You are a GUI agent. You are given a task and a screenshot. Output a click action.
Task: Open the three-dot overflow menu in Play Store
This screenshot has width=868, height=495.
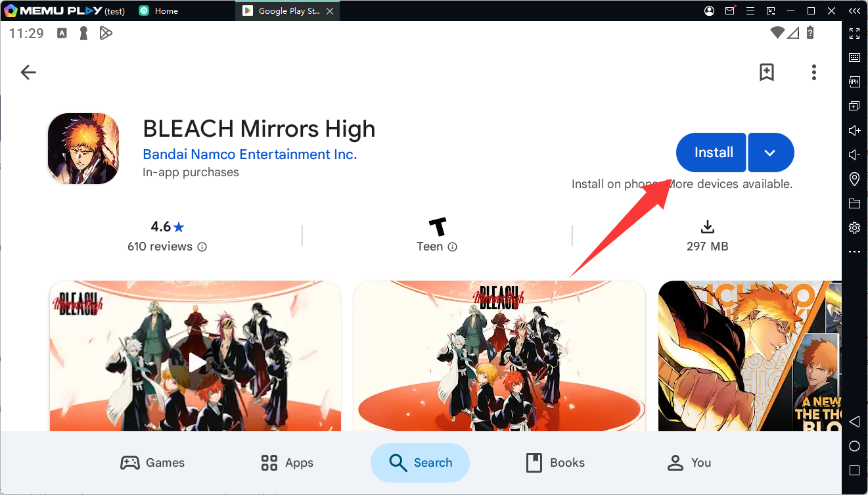coord(813,72)
